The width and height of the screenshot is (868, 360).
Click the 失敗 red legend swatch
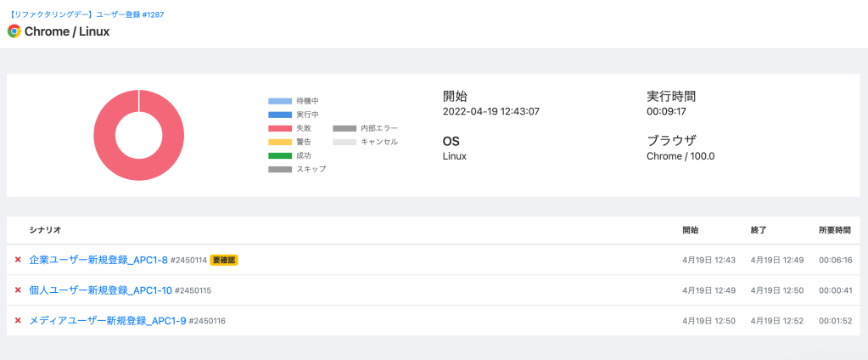[x=280, y=128]
